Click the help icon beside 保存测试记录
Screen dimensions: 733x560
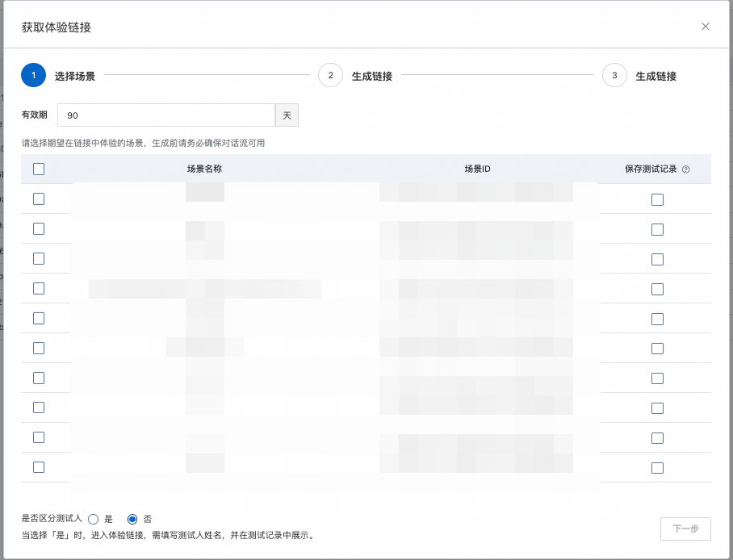[x=686, y=169]
